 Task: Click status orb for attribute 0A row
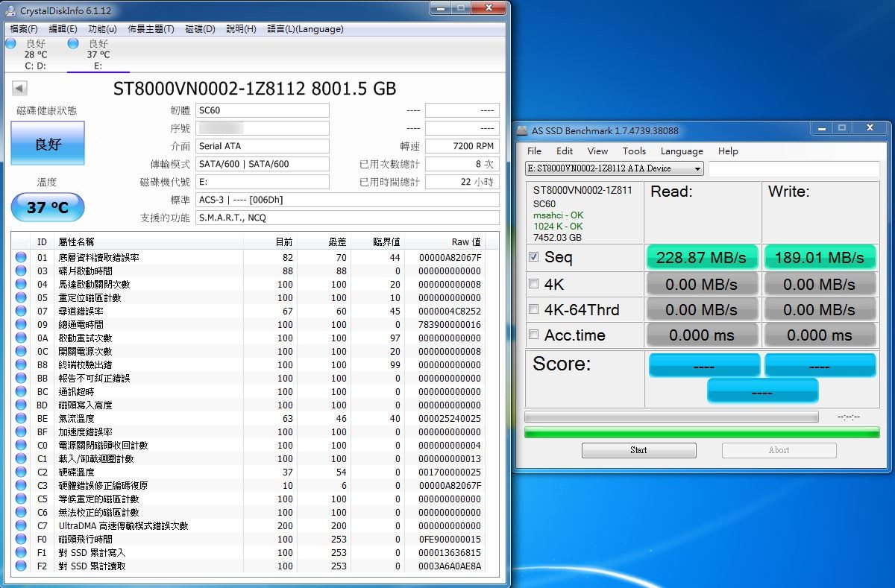click(21, 338)
